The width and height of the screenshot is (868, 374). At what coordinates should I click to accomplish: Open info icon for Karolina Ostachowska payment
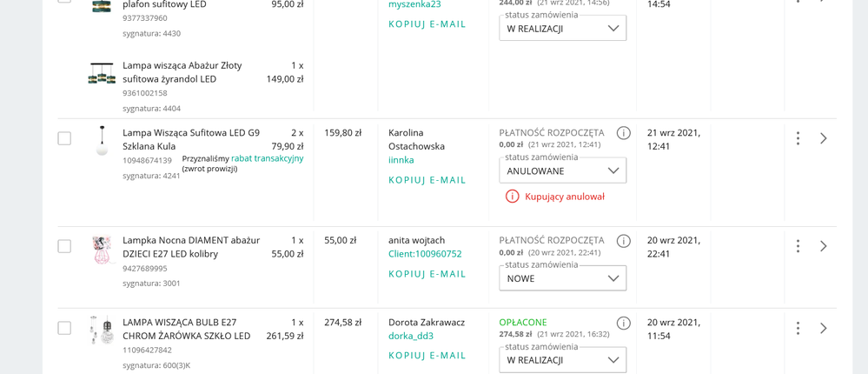click(x=623, y=133)
